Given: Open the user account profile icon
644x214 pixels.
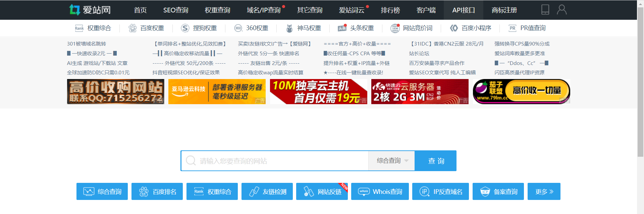Looking at the screenshot, I should coord(561,10).
